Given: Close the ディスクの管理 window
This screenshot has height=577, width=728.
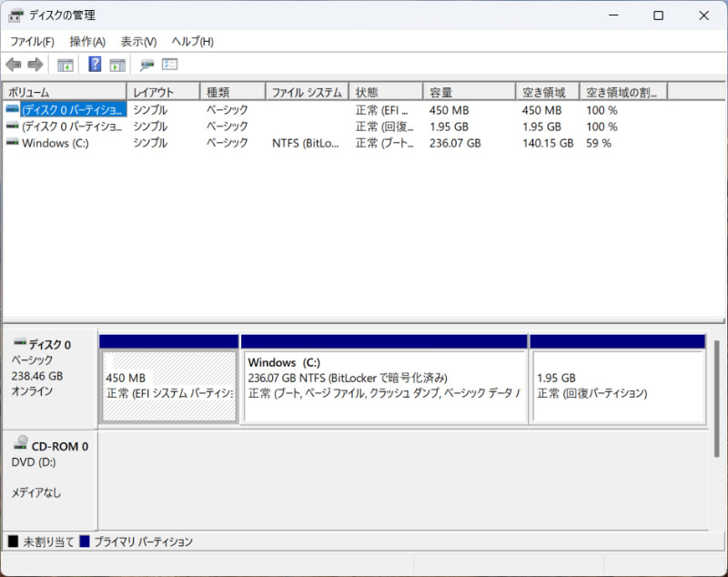Looking at the screenshot, I should click(x=703, y=15).
